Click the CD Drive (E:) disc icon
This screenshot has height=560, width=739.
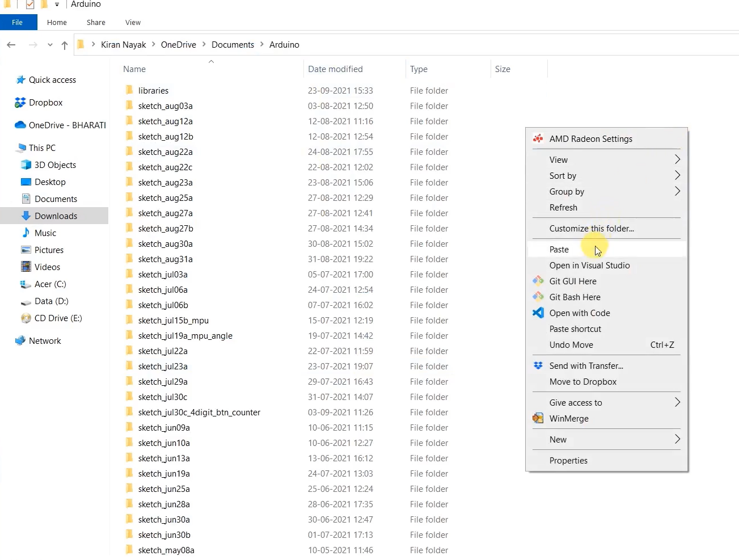coord(26,318)
